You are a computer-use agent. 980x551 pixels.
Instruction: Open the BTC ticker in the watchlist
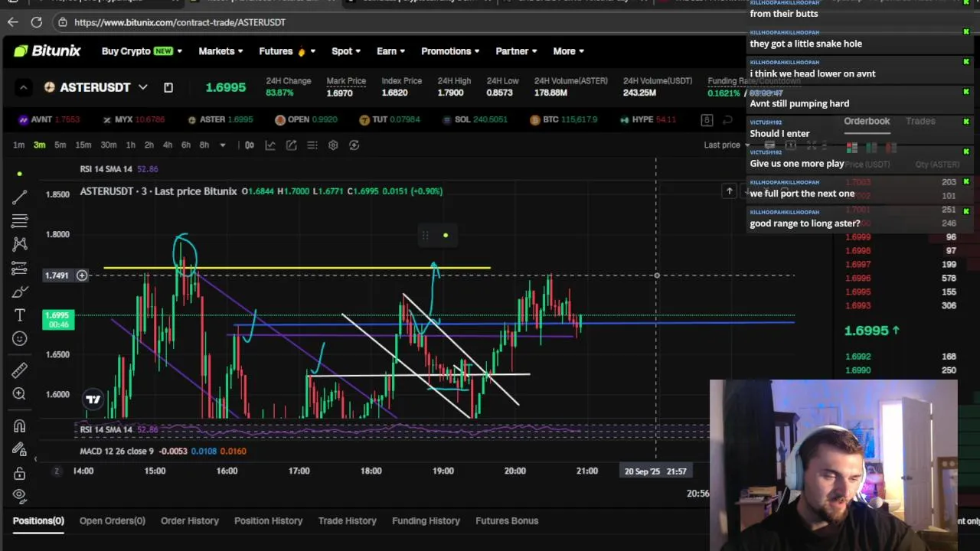click(x=565, y=119)
